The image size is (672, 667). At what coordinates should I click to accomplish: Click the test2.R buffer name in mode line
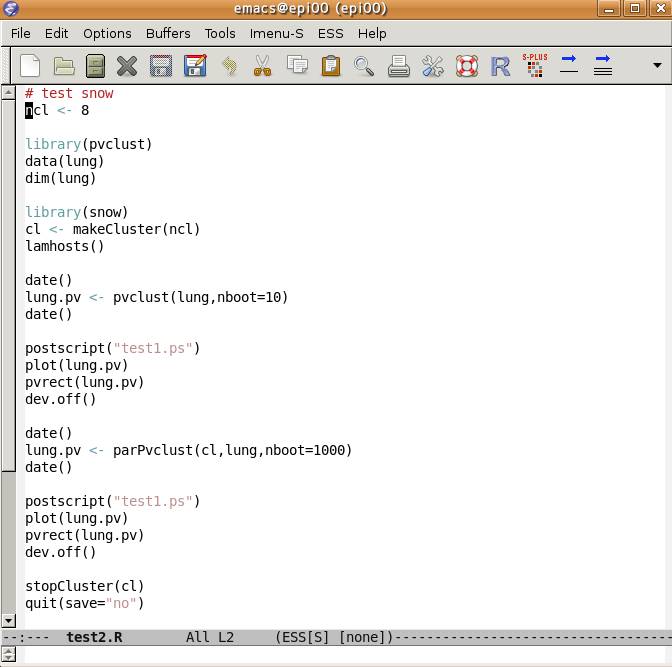(94, 637)
